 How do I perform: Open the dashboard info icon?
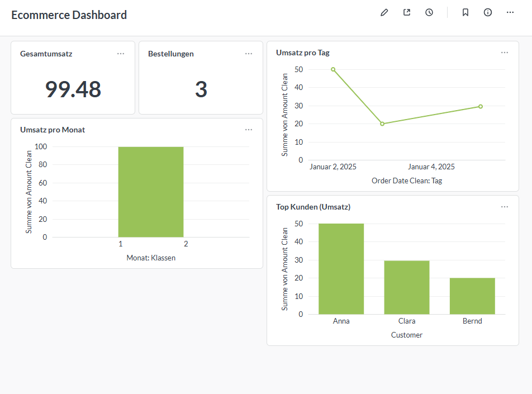pyautogui.click(x=487, y=12)
